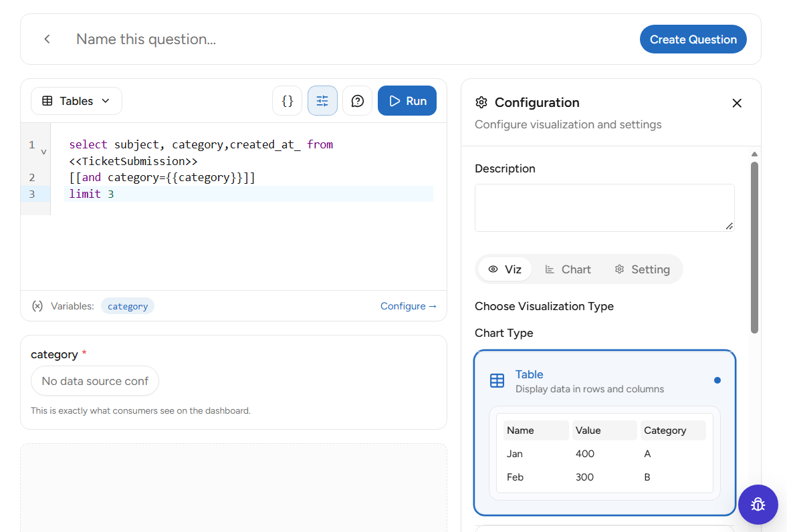787x532 pixels.
Task: Click the '300' value in table preview
Action: pyautogui.click(x=584, y=477)
